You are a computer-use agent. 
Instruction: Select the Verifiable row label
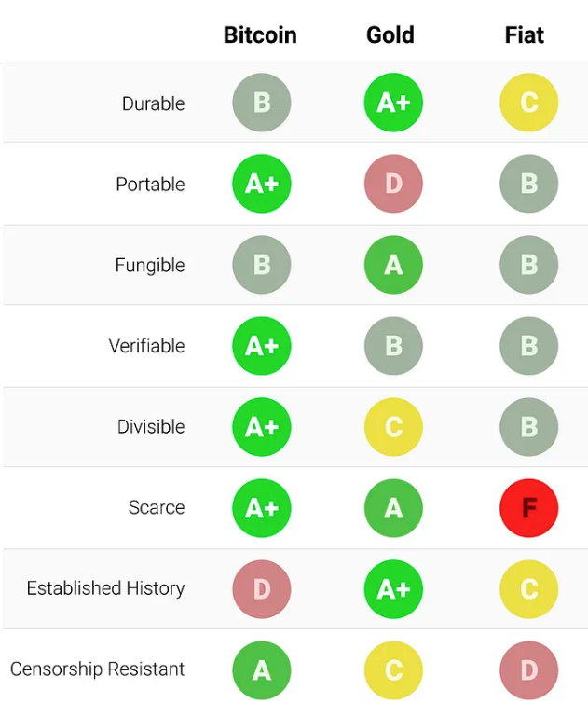click(146, 346)
